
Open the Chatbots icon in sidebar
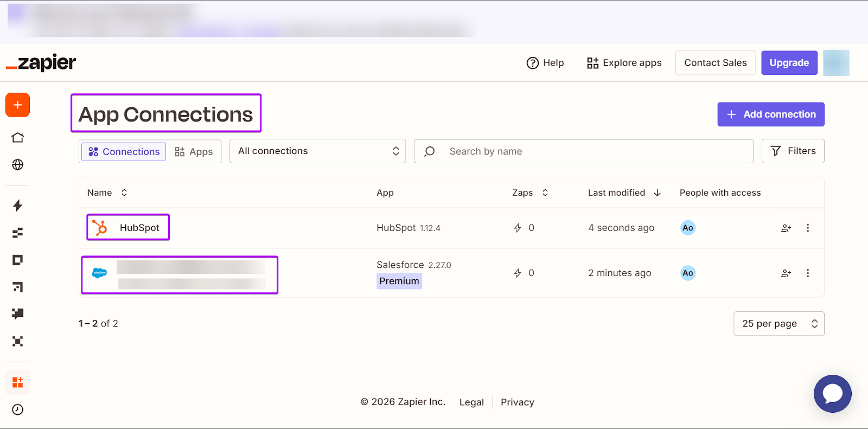coord(17,313)
